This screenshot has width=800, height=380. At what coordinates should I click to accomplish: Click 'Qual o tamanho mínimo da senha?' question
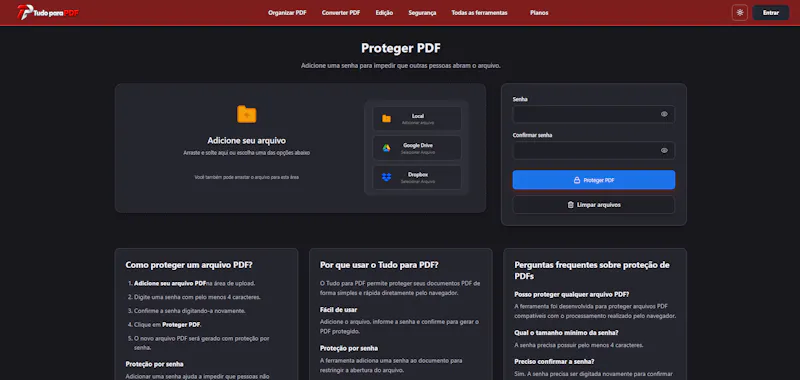coord(566,333)
